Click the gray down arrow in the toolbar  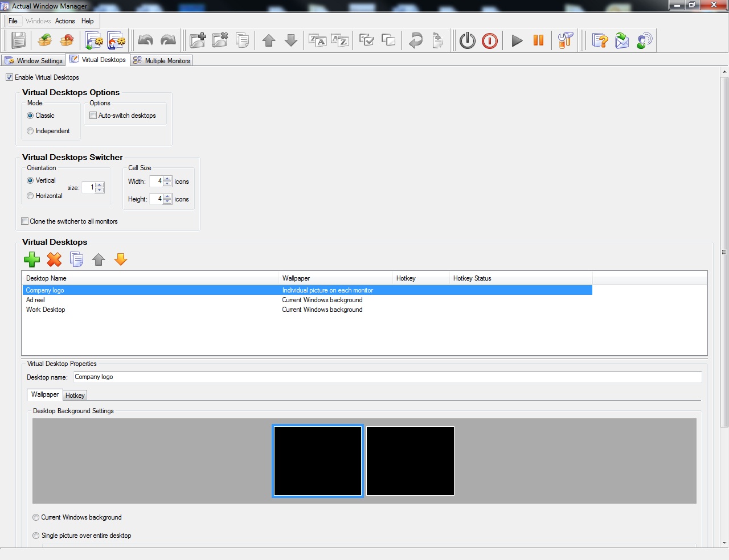click(291, 40)
